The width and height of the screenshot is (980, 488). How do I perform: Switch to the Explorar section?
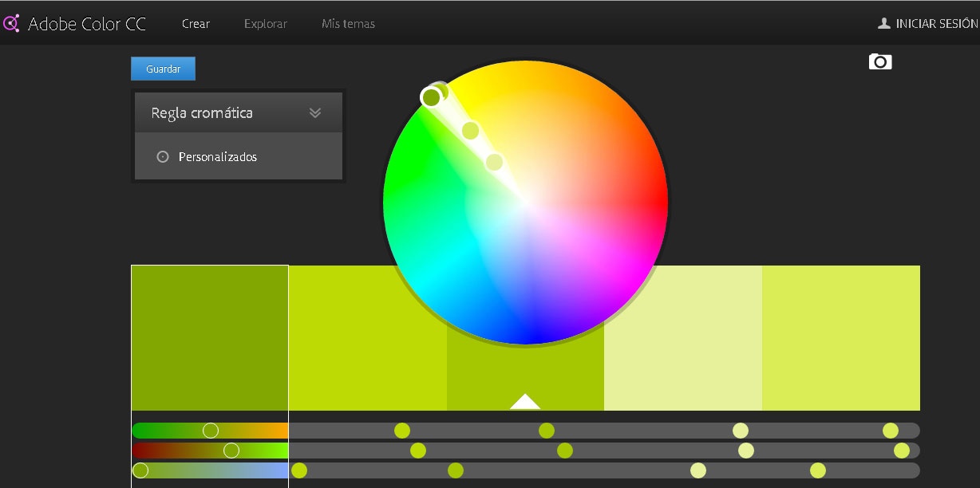[x=265, y=23]
